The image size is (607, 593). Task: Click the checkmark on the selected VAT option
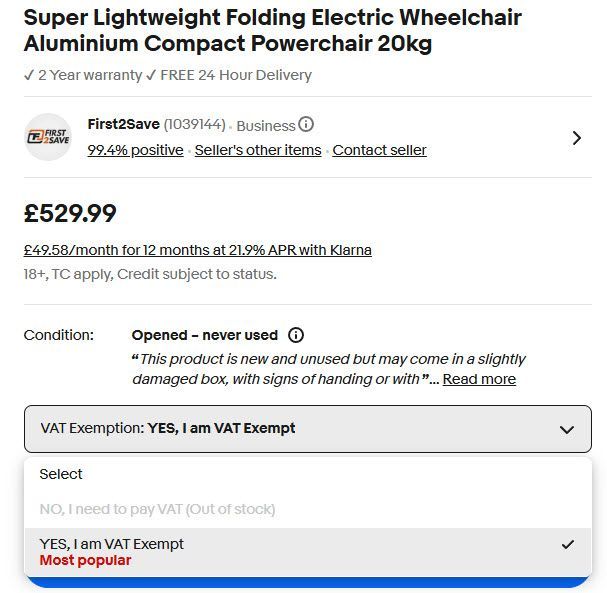click(568, 545)
